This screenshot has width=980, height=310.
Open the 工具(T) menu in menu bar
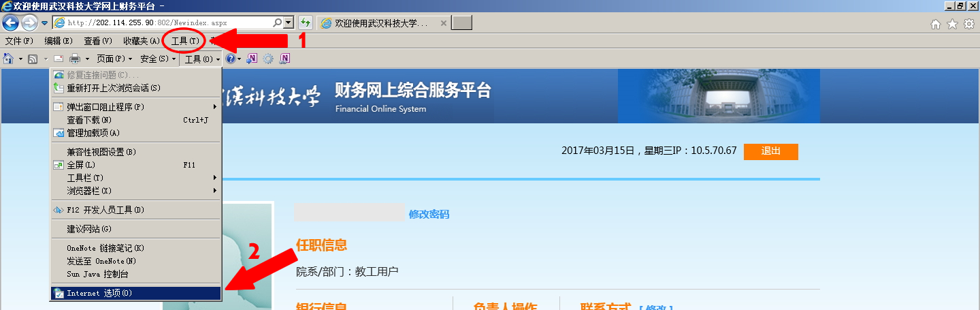click(x=185, y=42)
